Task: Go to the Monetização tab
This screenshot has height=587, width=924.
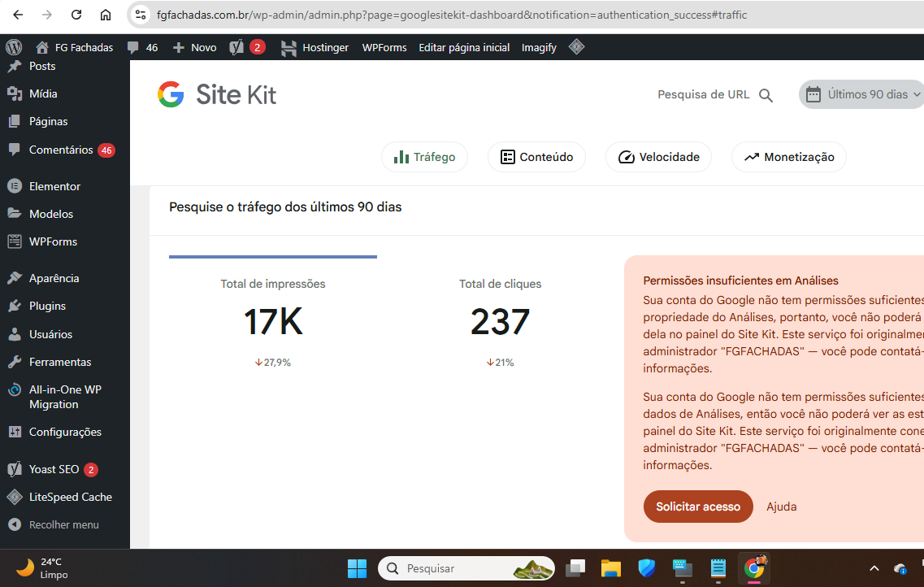Action: click(788, 157)
